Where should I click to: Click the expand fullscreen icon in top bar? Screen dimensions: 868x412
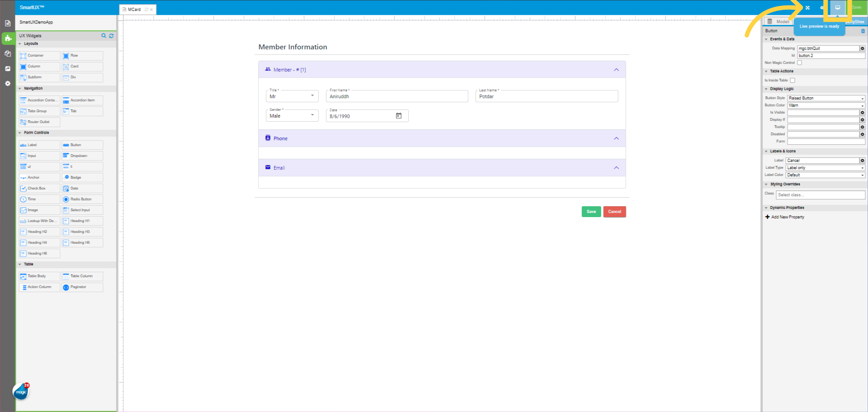(x=807, y=8)
